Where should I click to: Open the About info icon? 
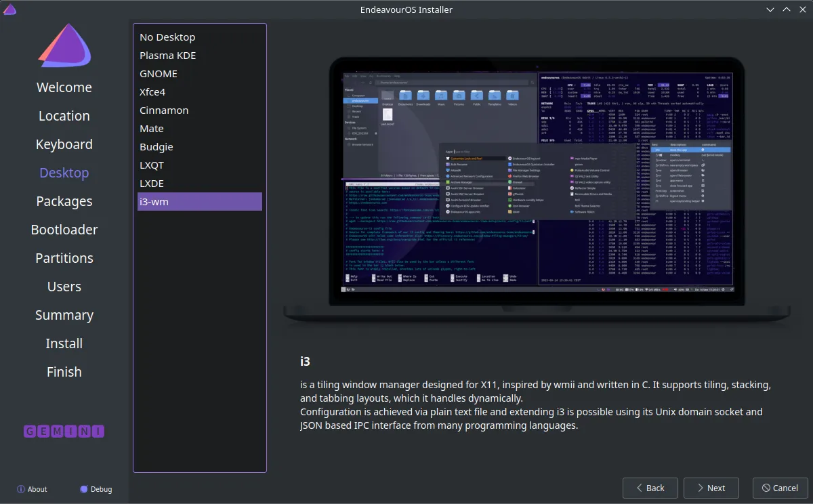(21, 489)
